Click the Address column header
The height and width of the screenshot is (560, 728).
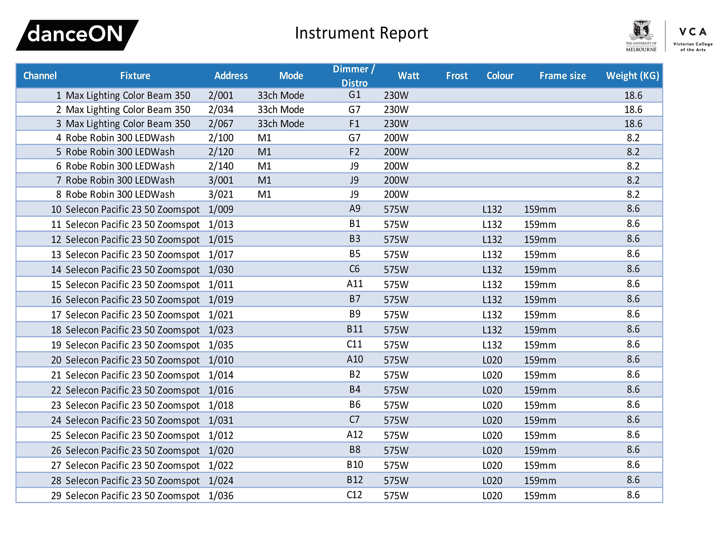pos(231,76)
